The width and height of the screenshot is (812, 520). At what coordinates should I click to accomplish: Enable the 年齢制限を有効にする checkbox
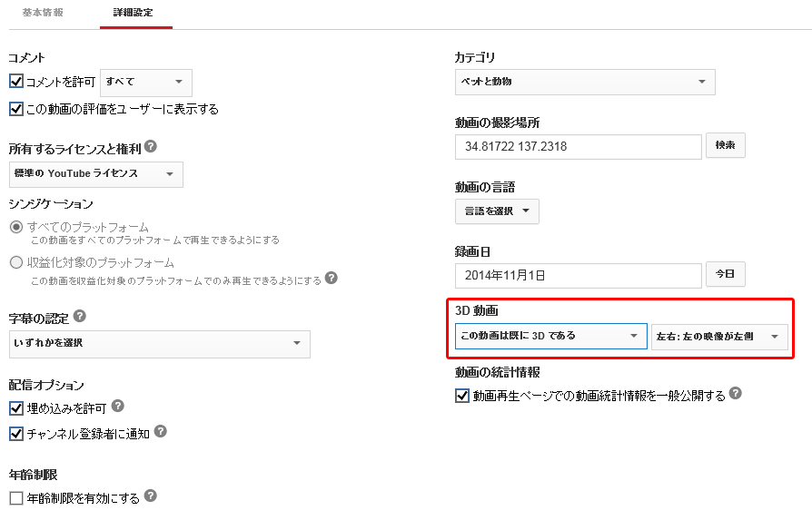(15, 498)
